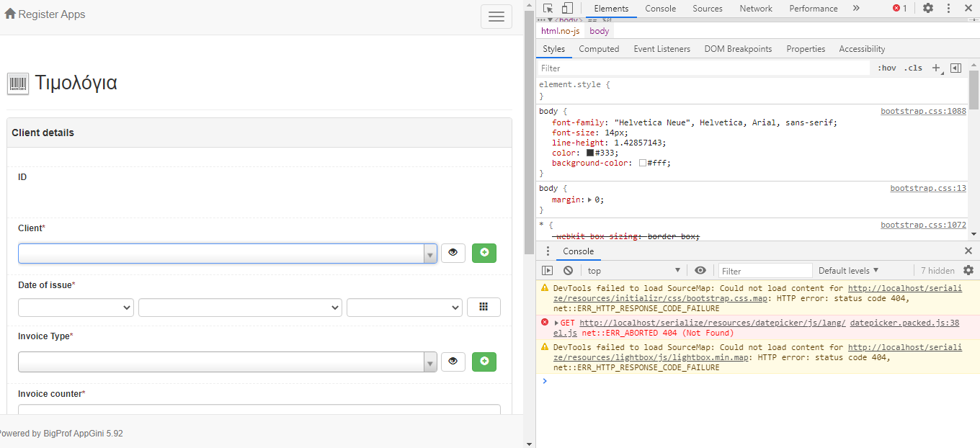This screenshot has width=980, height=448.
Task: Switch to the Console top tab
Action: (660, 9)
